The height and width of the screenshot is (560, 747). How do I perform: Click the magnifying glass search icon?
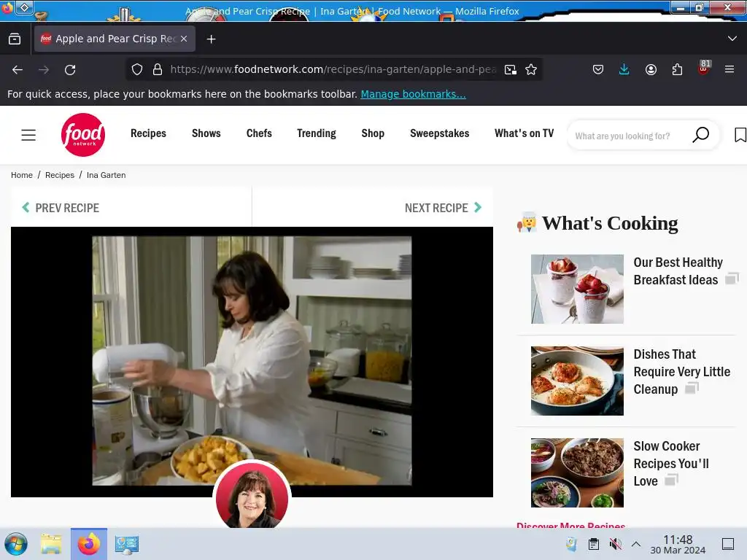point(701,135)
